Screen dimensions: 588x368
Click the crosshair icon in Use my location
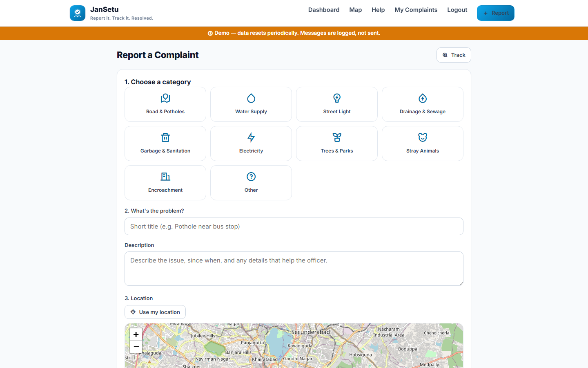[133, 312]
